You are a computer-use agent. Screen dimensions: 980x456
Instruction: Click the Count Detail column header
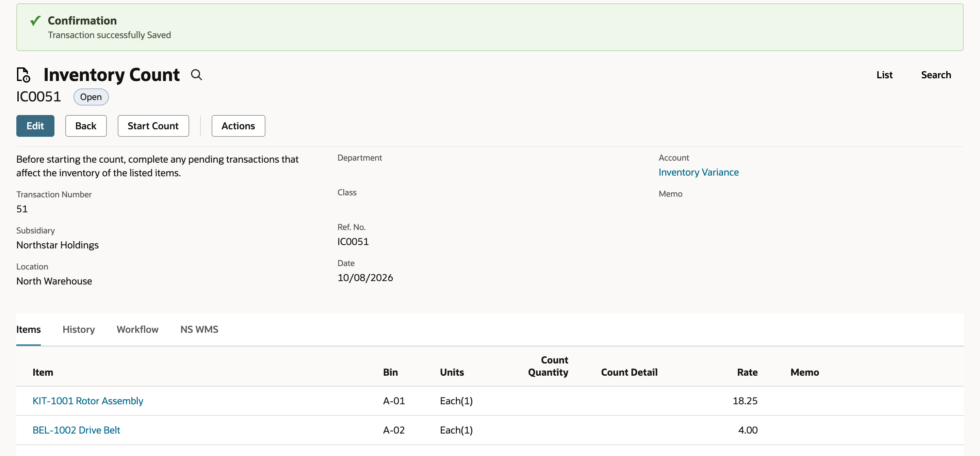(629, 372)
